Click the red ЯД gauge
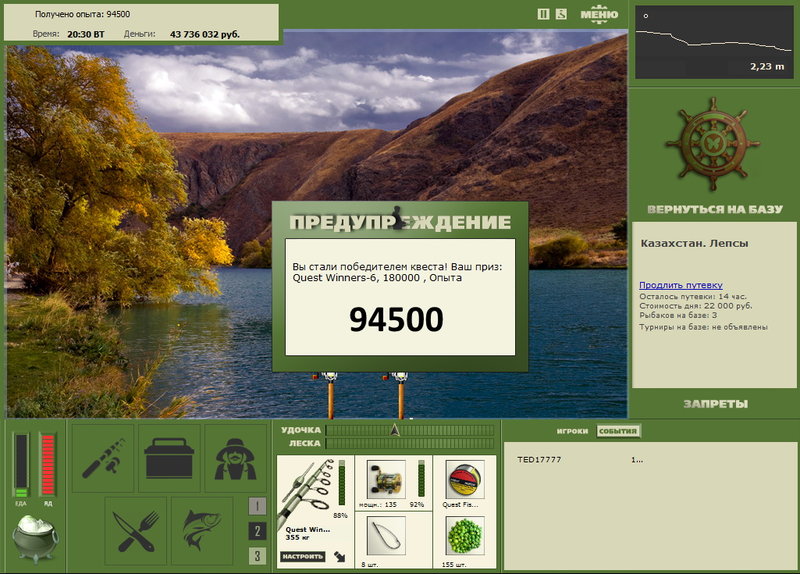 click(47, 465)
